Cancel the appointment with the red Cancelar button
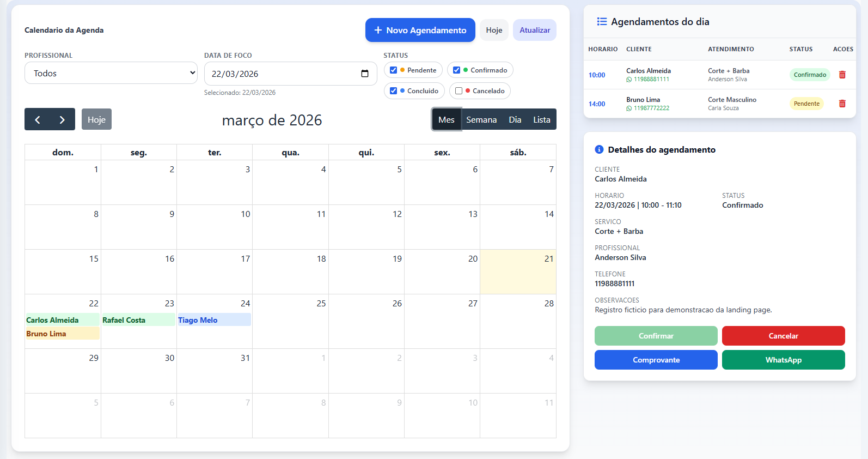The image size is (868, 459). click(x=784, y=336)
